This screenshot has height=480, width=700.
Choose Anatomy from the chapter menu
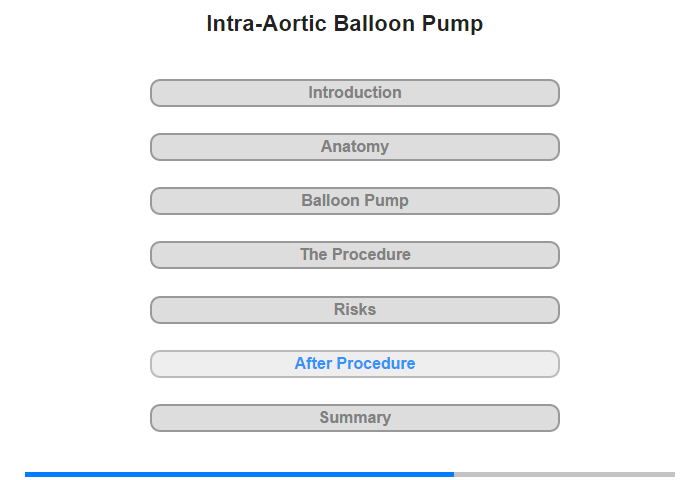coord(354,147)
